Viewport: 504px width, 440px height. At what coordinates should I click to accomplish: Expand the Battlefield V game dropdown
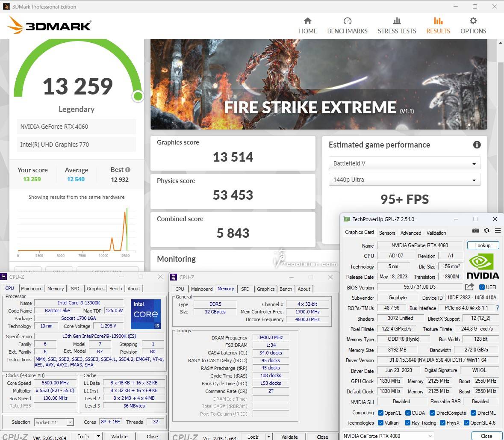click(404, 163)
